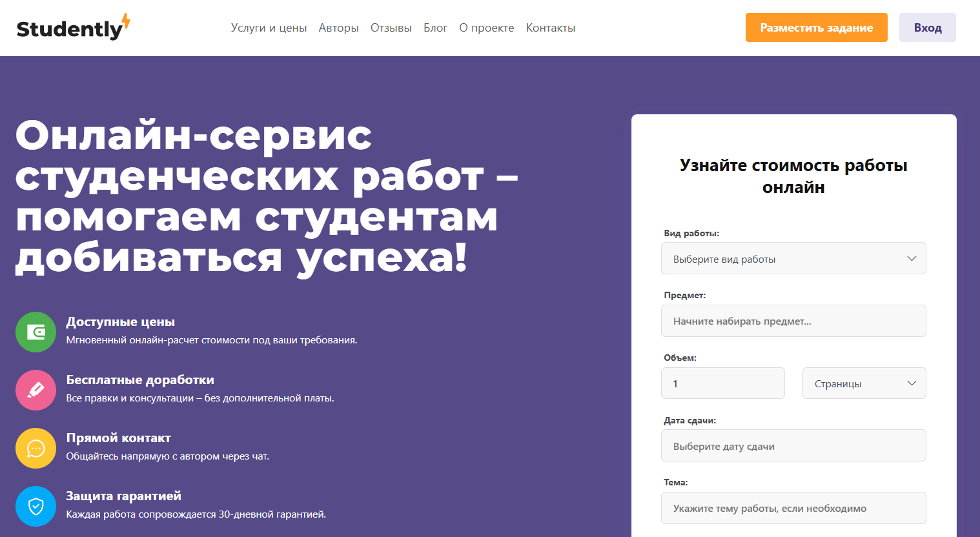Navigate to 'Блог'

click(435, 28)
